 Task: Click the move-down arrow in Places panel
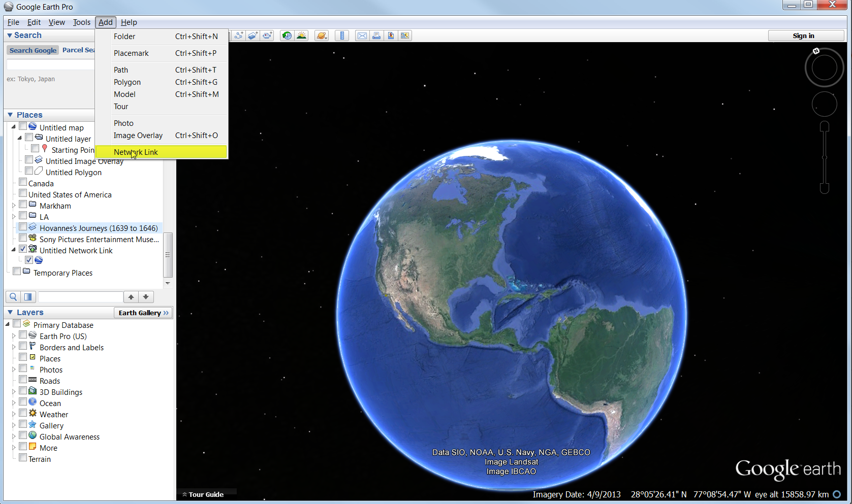[146, 297]
